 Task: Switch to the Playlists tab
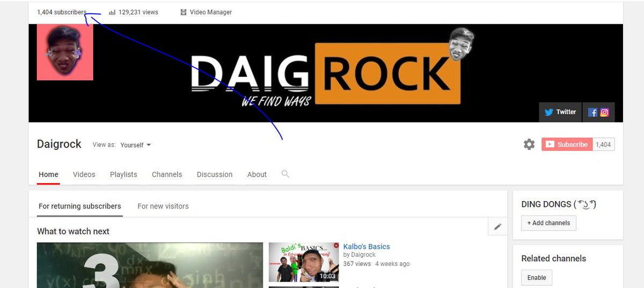(123, 174)
